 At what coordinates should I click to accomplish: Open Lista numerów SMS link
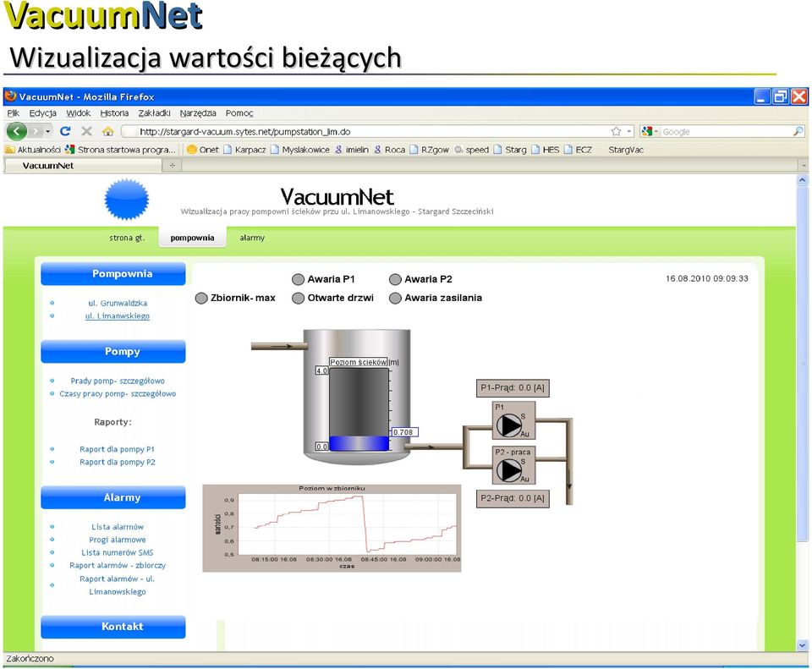[x=118, y=552]
